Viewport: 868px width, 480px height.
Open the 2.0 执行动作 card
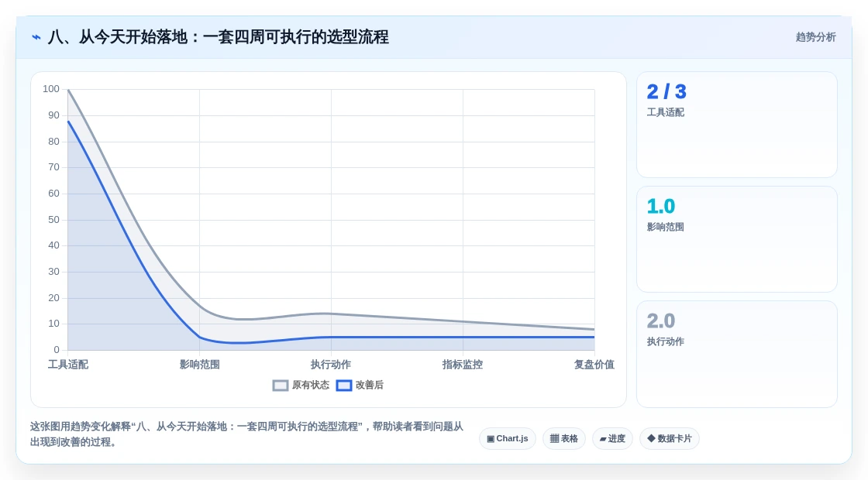[x=737, y=354]
